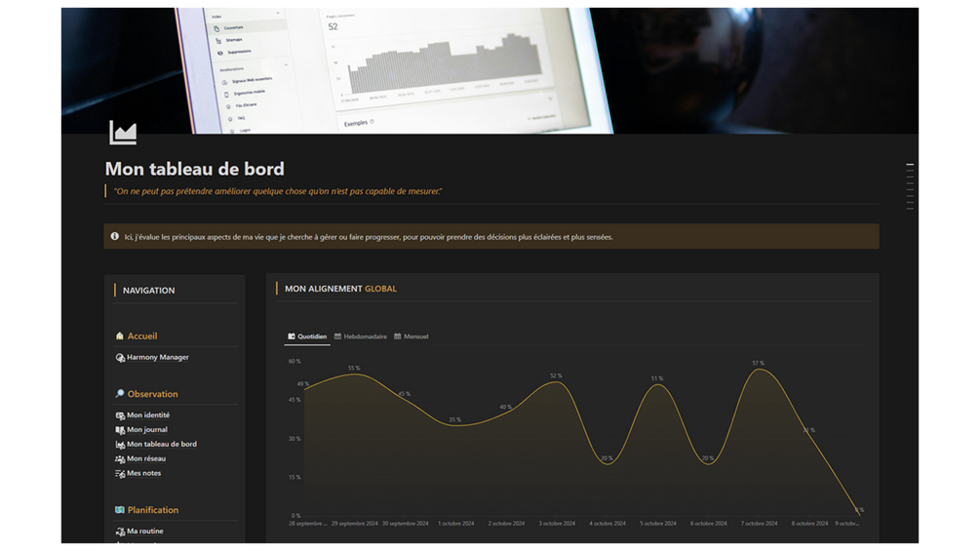This screenshot has height=551, width=980.
Task: Click the Mon identité icon
Action: coord(120,415)
